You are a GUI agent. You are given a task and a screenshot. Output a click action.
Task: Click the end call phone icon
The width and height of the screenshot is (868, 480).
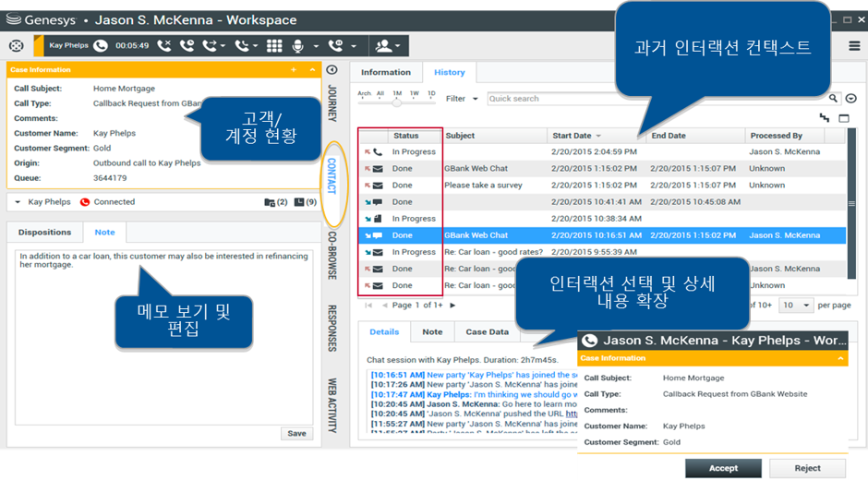[x=165, y=45]
